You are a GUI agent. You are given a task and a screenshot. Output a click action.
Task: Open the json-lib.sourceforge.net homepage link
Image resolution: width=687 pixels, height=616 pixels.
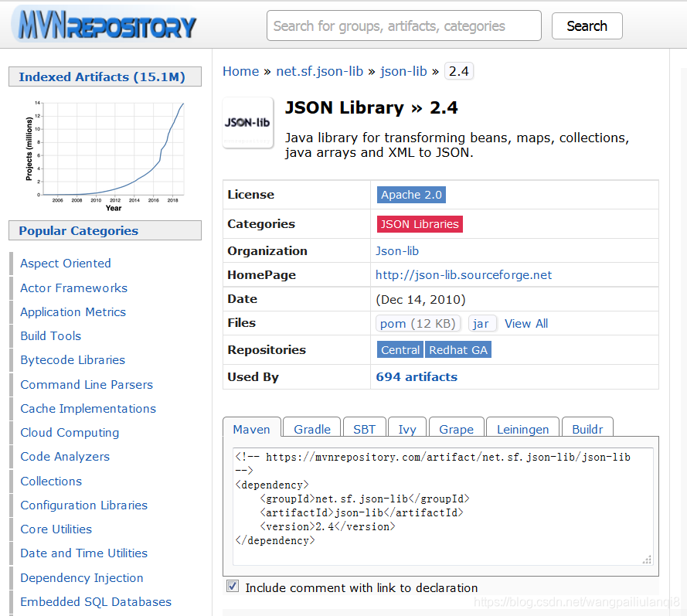463,274
